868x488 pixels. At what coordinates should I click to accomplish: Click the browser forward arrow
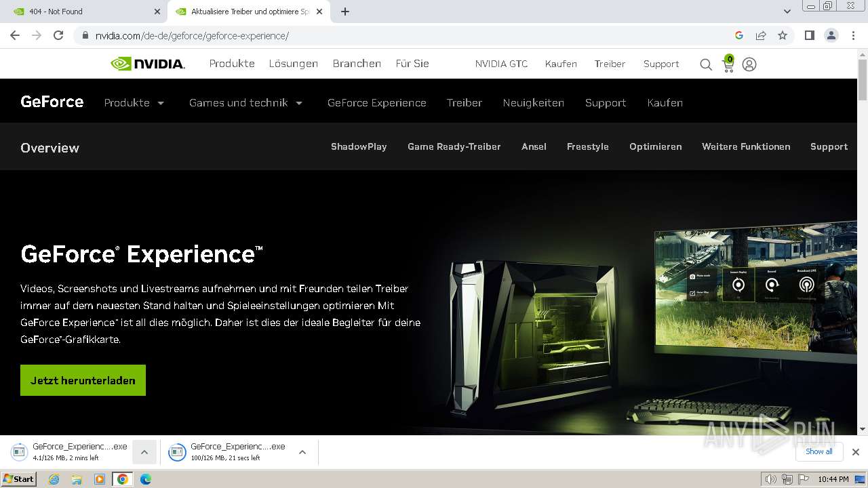point(37,35)
